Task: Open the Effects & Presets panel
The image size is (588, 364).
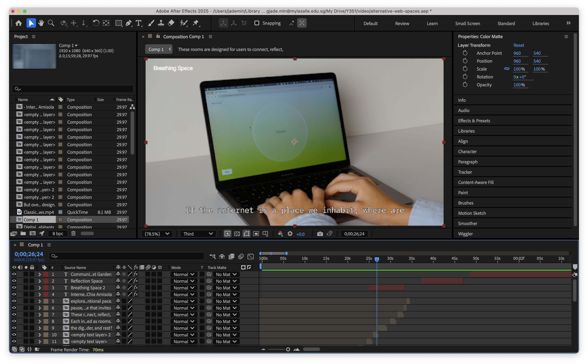Action: [x=474, y=121]
